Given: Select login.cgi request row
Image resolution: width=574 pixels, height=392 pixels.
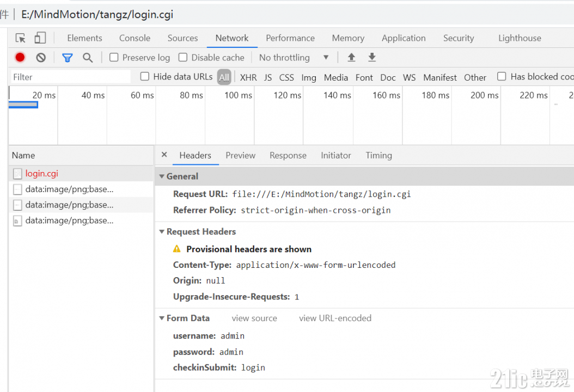Looking at the screenshot, I should 81,174.
